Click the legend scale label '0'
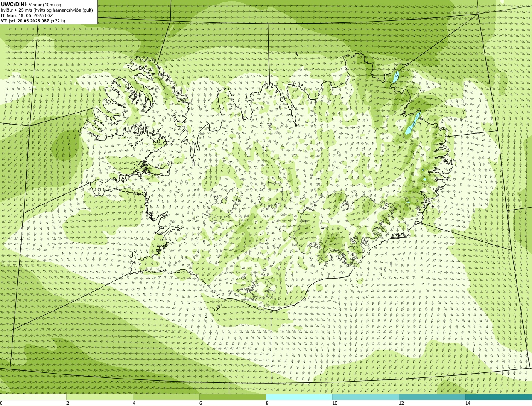This screenshot has width=532, height=406. [1, 403]
